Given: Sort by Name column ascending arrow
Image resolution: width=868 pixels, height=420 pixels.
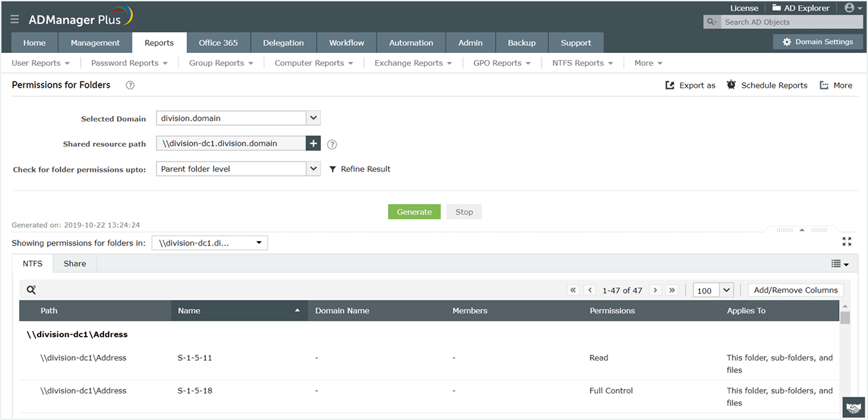Looking at the screenshot, I should point(297,311).
